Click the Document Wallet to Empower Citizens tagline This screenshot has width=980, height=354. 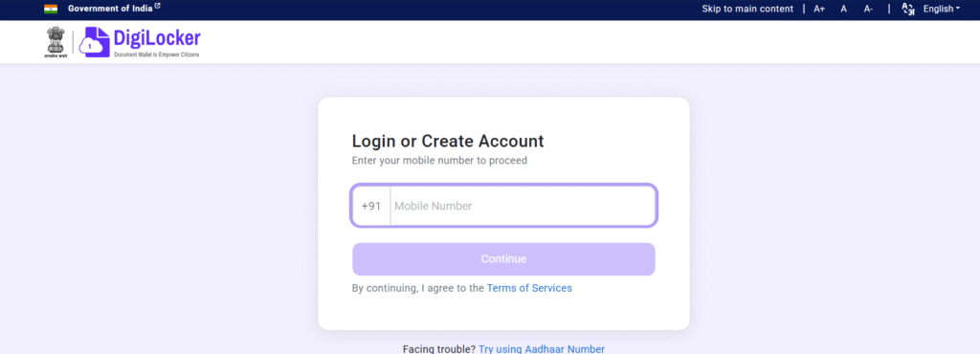point(156,55)
